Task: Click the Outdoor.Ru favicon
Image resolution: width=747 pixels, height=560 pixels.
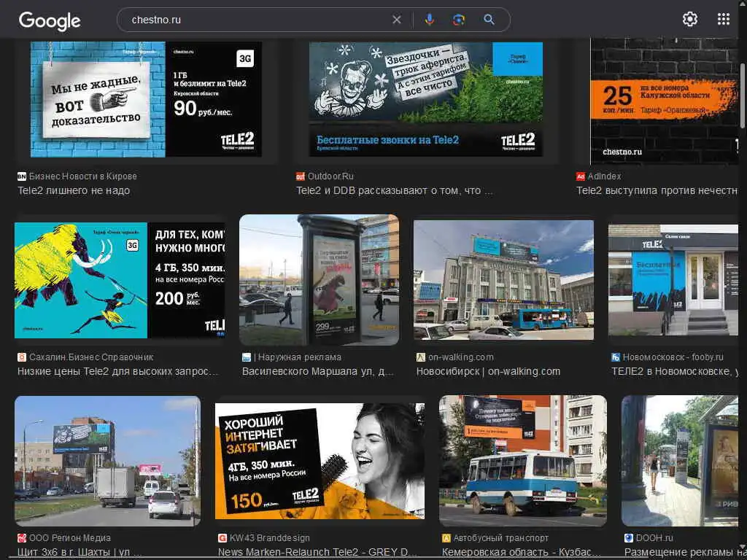Action: point(300,176)
